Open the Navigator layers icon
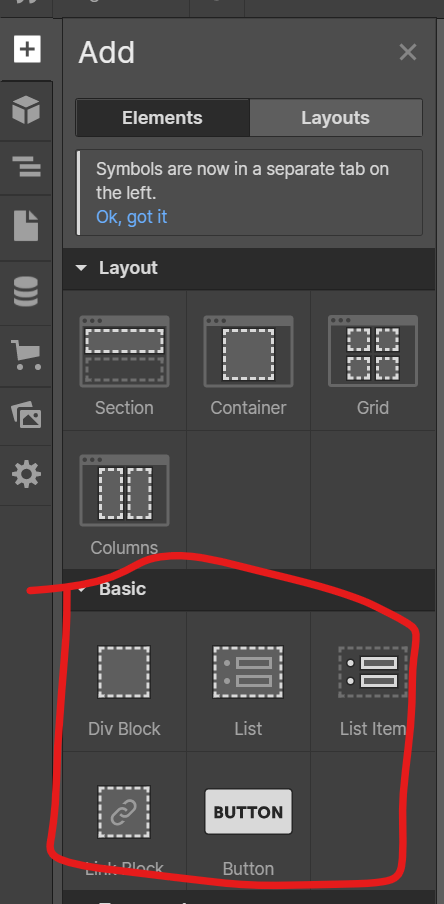The image size is (444, 904). click(26, 167)
